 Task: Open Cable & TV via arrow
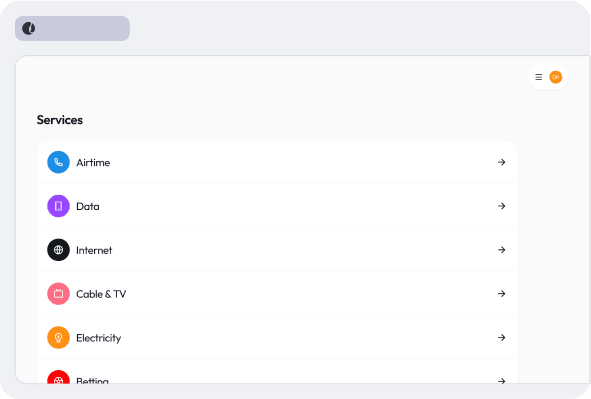[x=501, y=294]
